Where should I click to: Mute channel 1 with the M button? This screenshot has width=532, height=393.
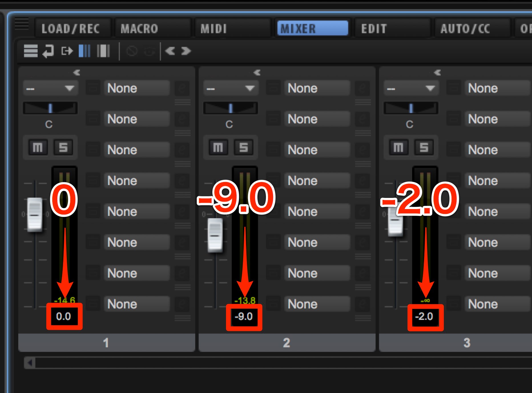38,147
